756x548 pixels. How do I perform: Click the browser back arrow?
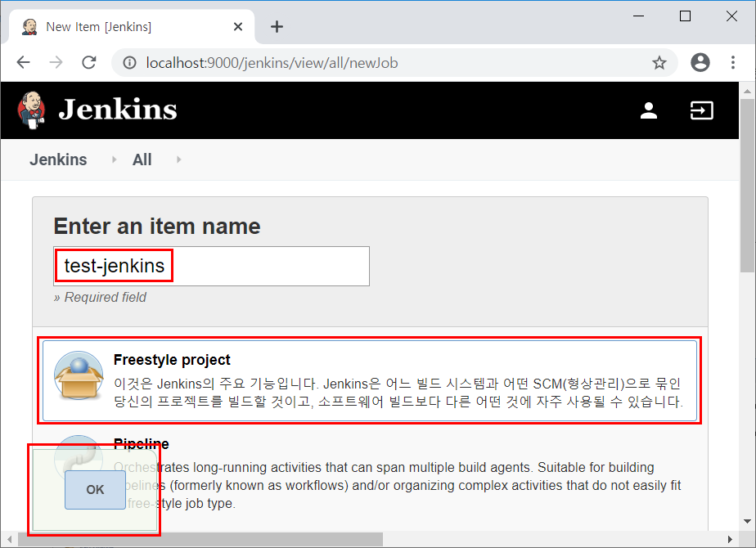23,63
